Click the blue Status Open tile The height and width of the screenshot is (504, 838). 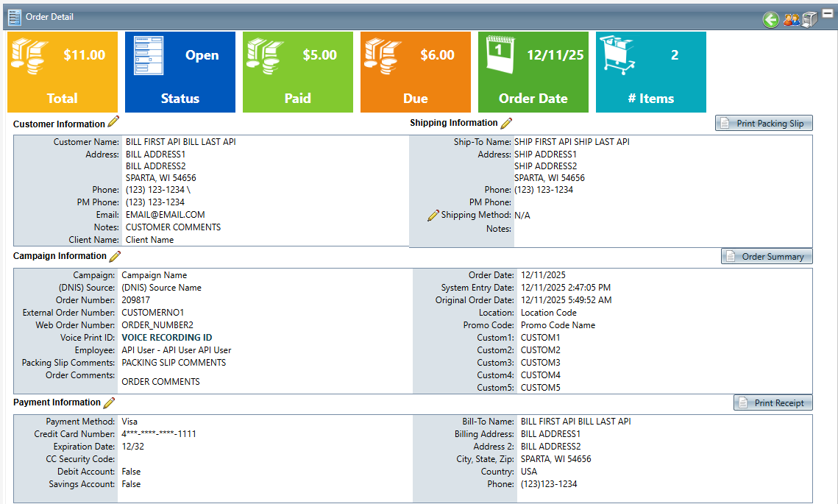click(180, 72)
